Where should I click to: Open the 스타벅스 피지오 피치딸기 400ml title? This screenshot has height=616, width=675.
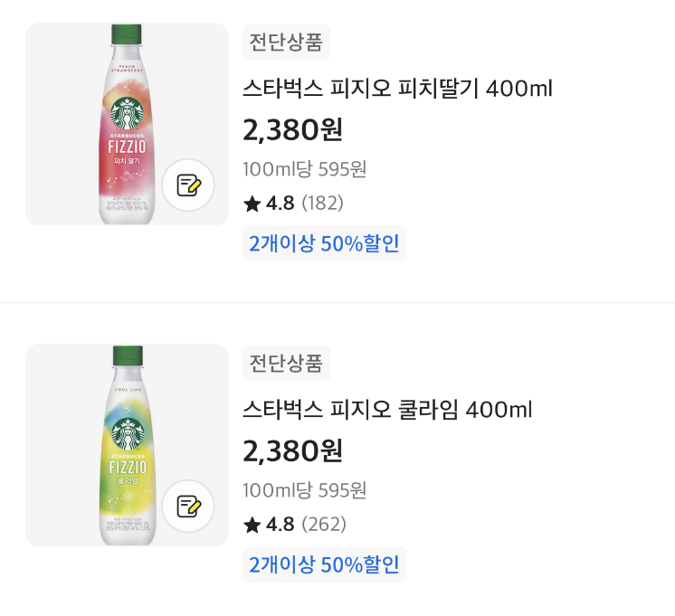[x=397, y=89]
